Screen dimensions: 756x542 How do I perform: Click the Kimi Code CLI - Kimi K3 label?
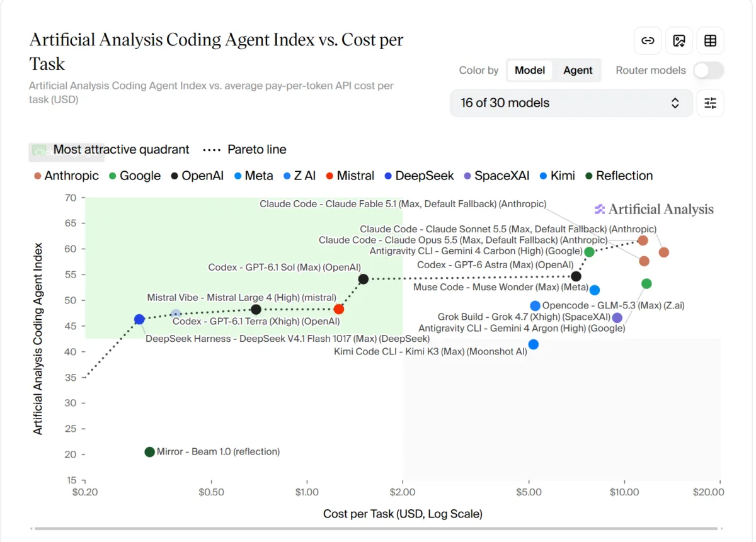[x=430, y=352]
